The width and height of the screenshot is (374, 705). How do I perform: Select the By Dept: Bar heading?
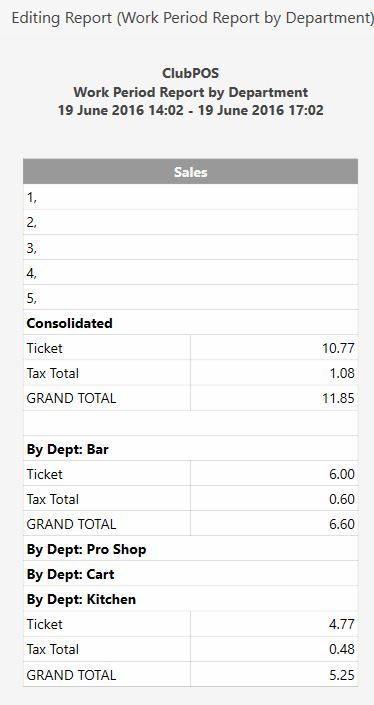click(x=67, y=449)
